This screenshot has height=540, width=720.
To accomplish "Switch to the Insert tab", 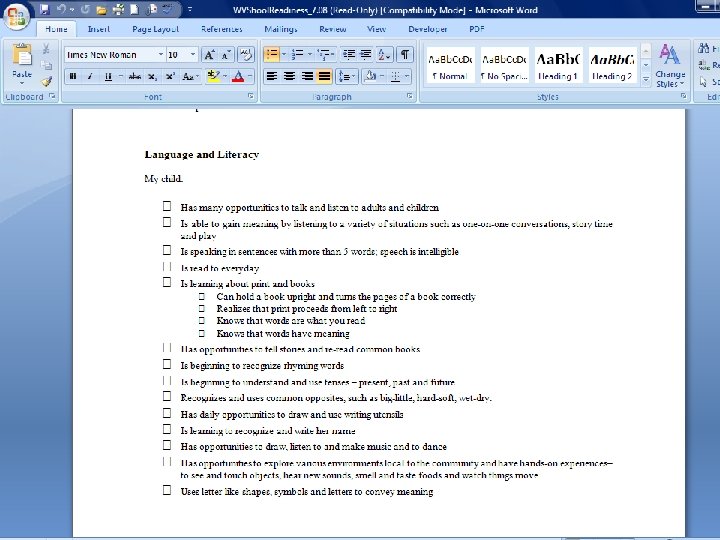I will pyautogui.click(x=99, y=29).
